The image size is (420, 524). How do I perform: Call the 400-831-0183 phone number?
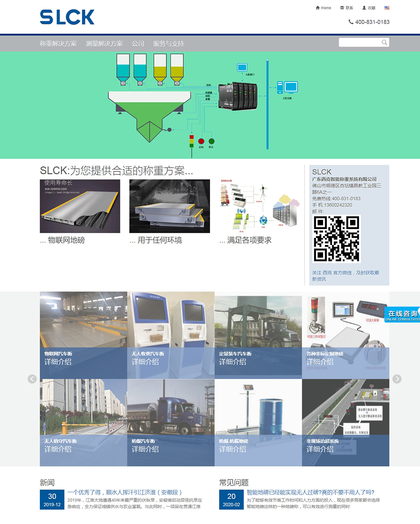369,22
